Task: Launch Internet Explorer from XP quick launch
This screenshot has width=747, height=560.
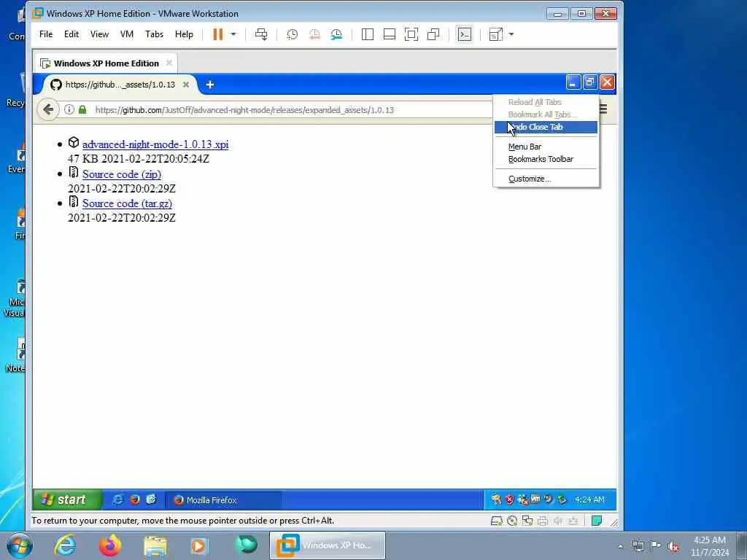Action: [117, 499]
